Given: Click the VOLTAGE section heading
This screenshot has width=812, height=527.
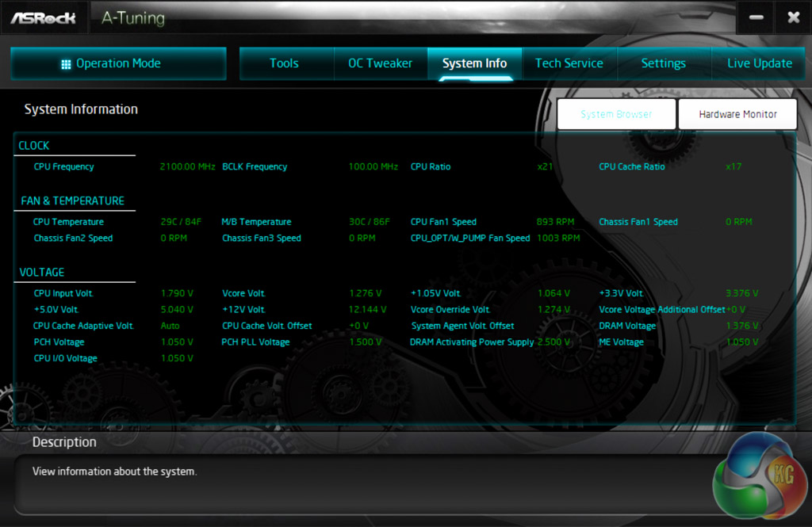Looking at the screenshot, I should click(41, 273).
